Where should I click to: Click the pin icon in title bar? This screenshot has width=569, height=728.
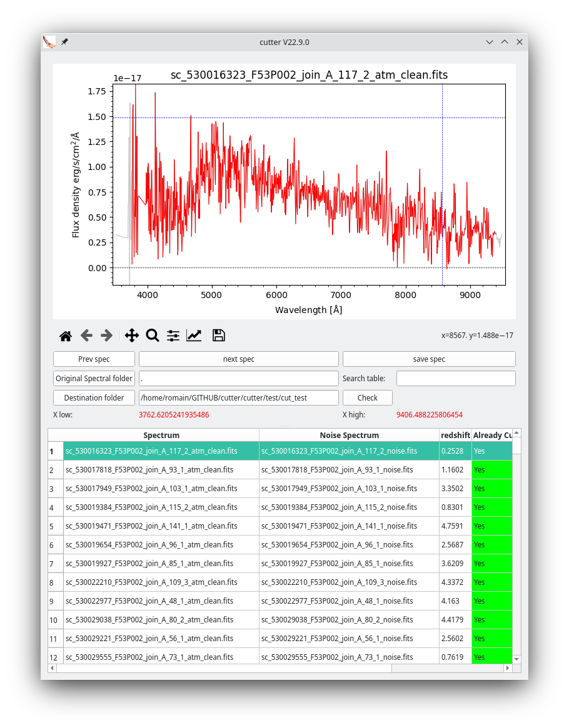[x=64, y=42]
